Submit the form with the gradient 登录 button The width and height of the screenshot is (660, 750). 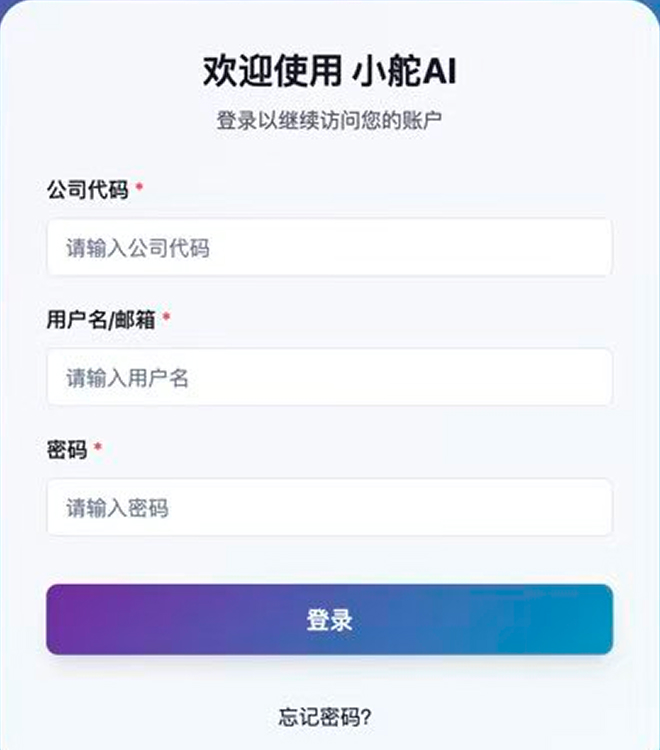(329, 620)
